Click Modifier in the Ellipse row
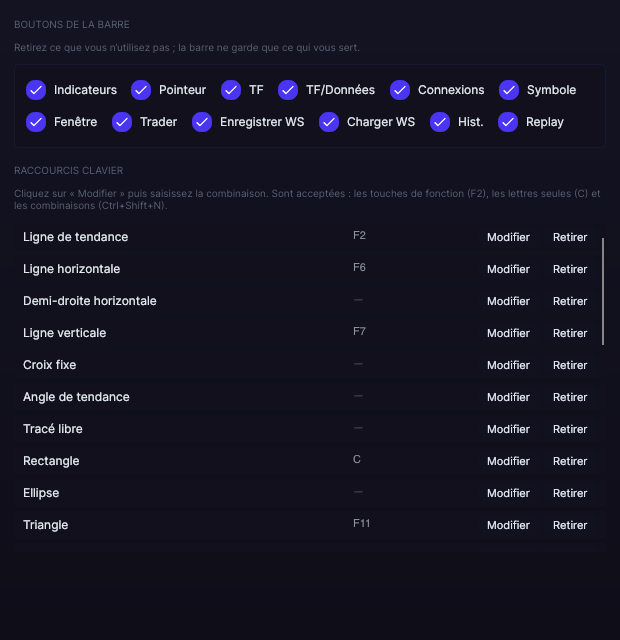Image resolution: width=620 pixels, height=640 pixels. (508, 493)
